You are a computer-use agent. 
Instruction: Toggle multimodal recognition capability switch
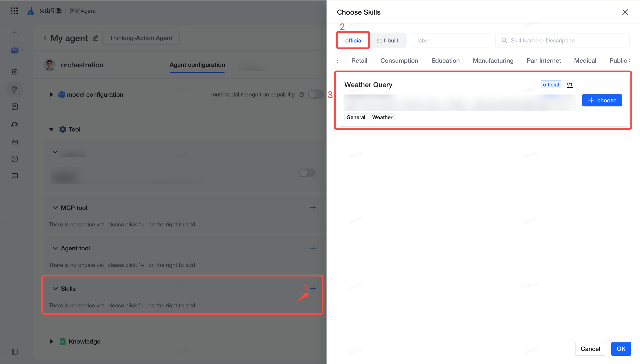(316, 94)
